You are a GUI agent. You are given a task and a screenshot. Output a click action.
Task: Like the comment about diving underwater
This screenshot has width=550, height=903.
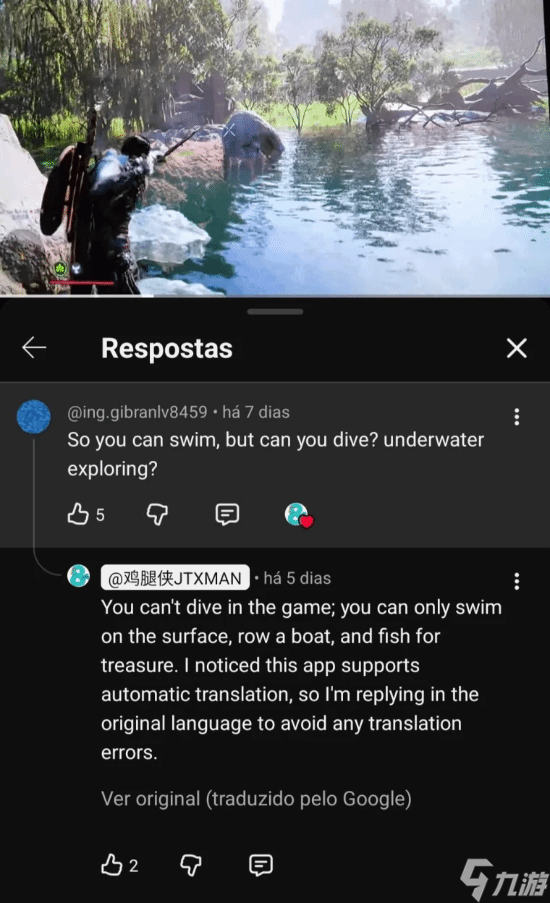(x=78, y=514)
